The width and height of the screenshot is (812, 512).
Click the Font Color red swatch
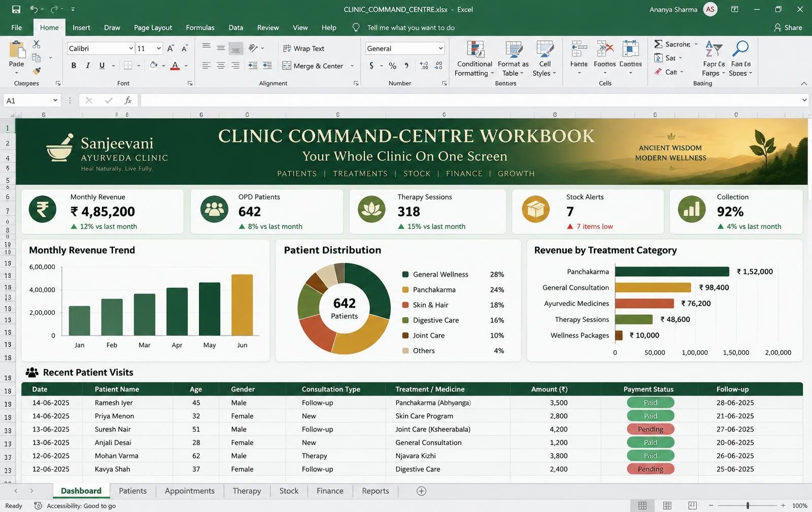(175, 66)
